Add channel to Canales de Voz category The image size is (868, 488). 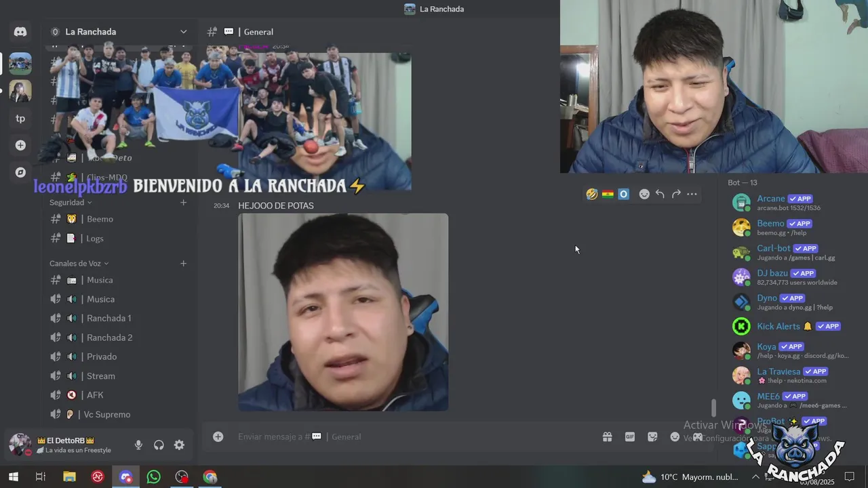183,264
